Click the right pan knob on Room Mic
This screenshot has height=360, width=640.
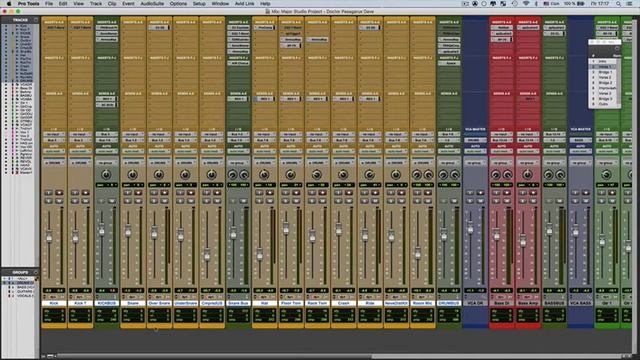point(428,175)
